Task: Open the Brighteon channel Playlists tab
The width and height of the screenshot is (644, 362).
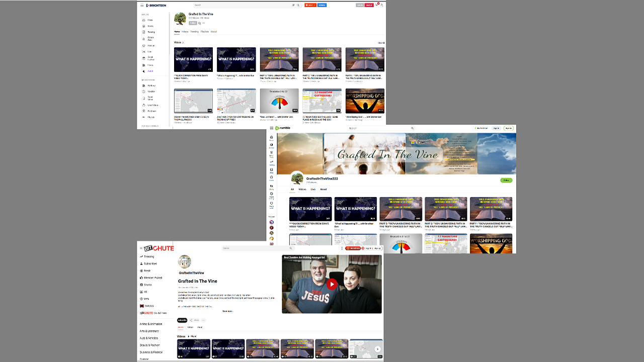Action: click(205, 32)
